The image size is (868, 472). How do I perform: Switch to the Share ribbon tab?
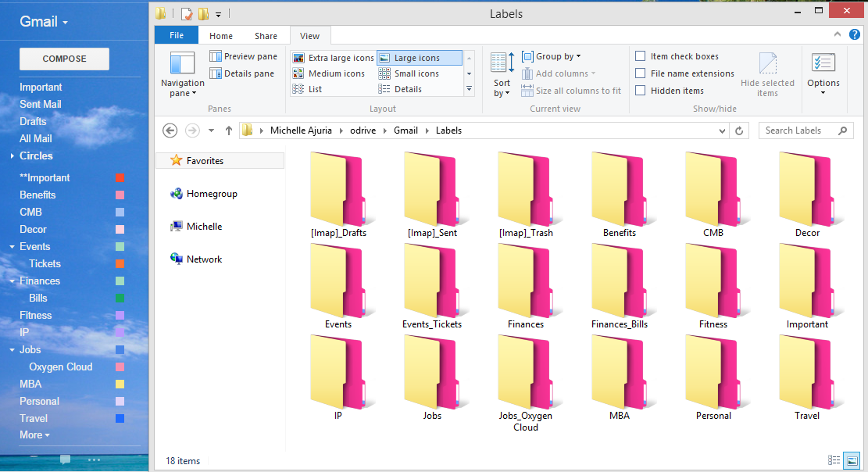coord(266,36)
